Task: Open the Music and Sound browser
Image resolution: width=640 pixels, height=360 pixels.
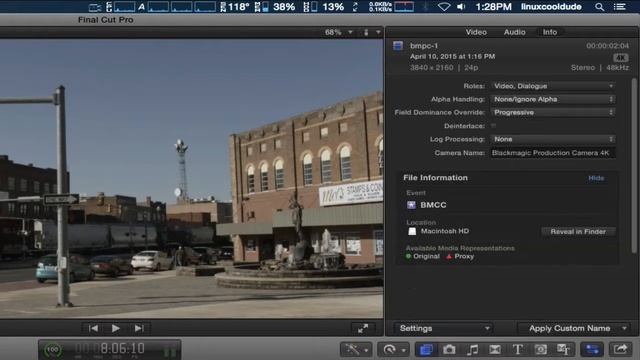Action: pos(472,349)
